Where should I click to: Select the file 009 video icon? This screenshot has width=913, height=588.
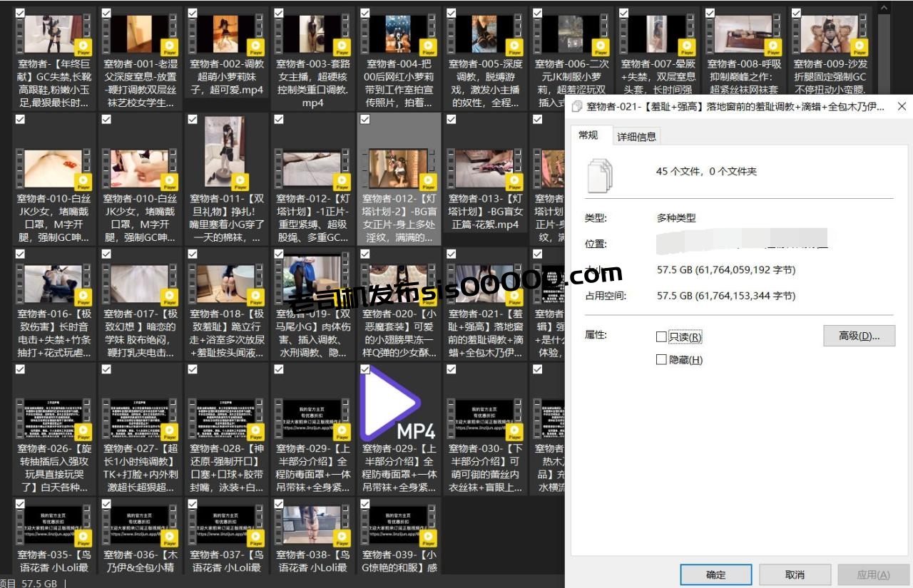click(x=830, y=34)
